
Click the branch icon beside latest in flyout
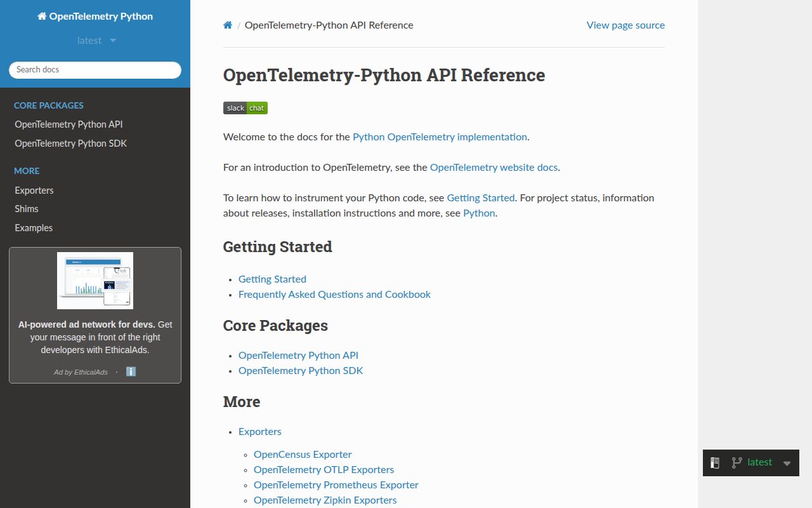pyautogui.click(x=737, y=463)
